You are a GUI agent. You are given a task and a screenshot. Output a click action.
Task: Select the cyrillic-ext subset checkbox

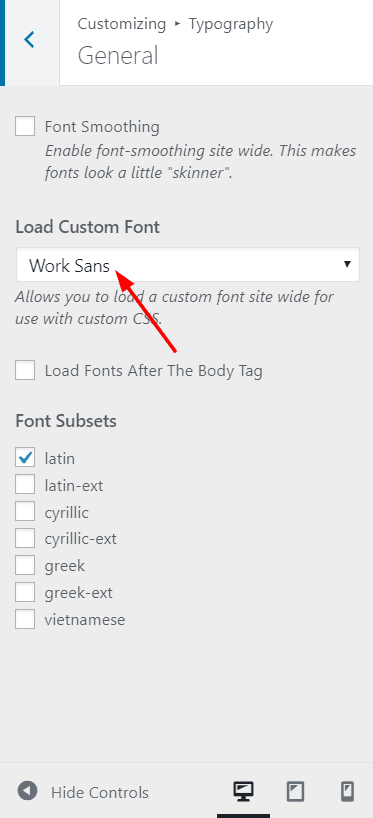(25, 538)
